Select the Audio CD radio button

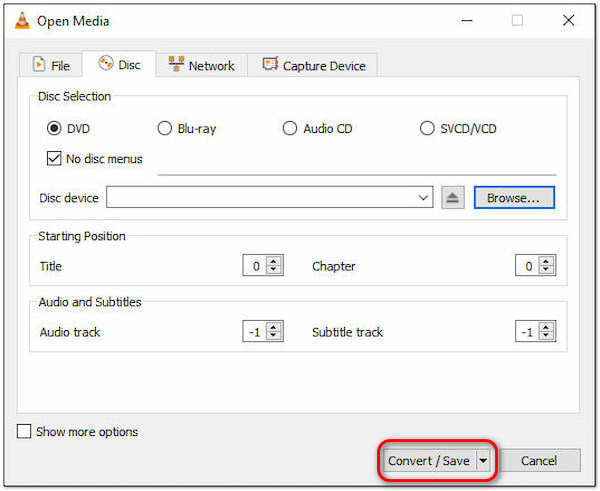click(290, 128)
